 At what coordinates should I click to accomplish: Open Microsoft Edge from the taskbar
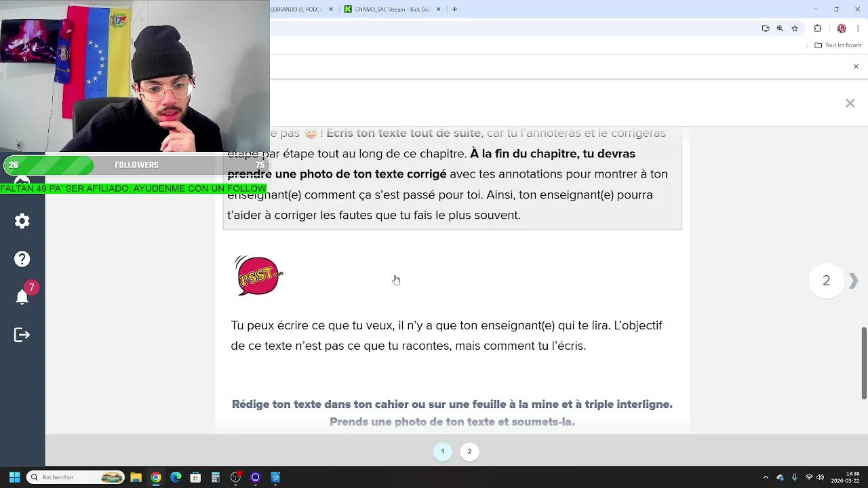pyautogui.click(x=176, y=477)
